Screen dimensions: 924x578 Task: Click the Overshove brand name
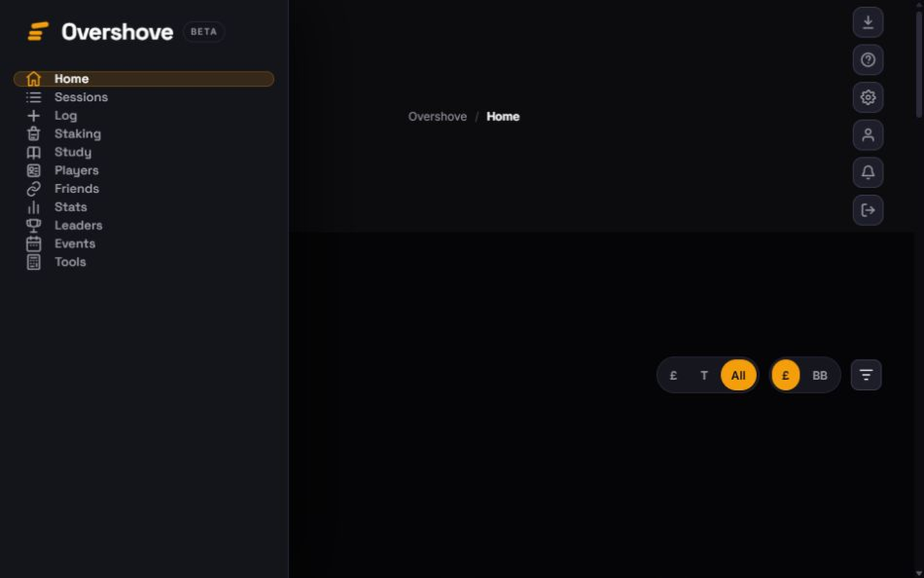(117, 31)
